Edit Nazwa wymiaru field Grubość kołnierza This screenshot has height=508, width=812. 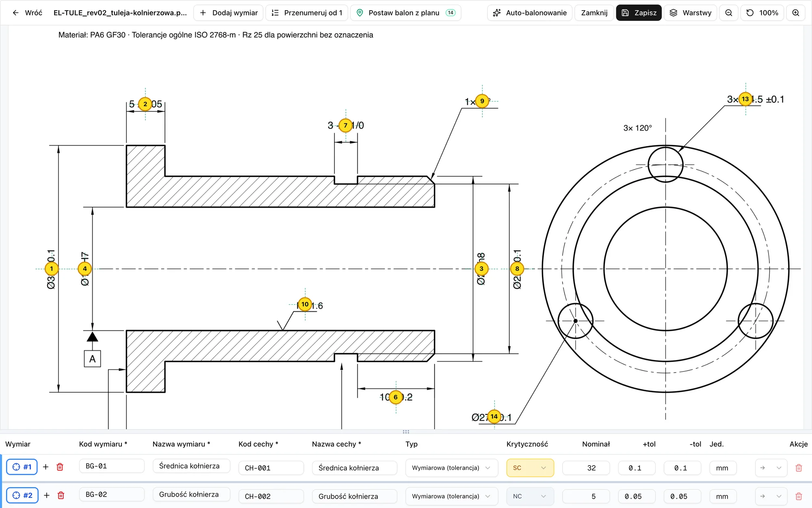coord(191,495)
